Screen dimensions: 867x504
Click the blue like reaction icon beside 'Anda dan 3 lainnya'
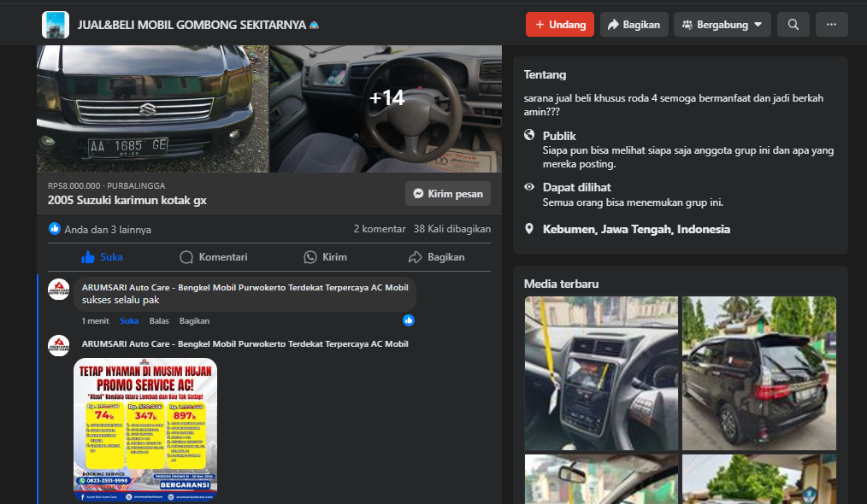pyautogui.click(x=54, y=229)
